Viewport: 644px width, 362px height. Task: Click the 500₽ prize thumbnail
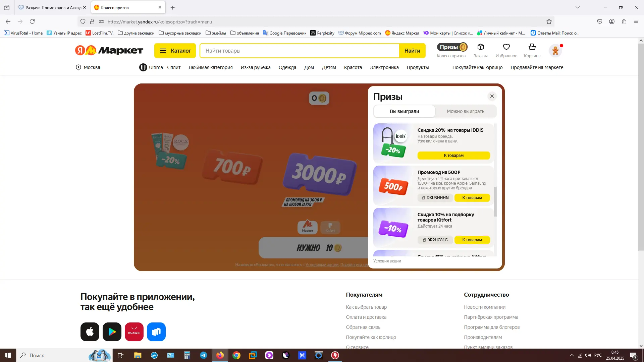pos(393,186)
